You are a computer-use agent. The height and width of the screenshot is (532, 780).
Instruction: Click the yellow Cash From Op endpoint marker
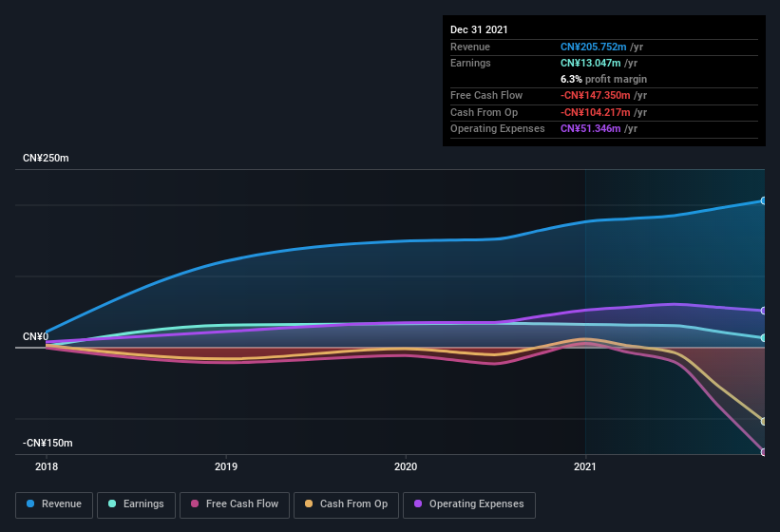tap(764, 422)
